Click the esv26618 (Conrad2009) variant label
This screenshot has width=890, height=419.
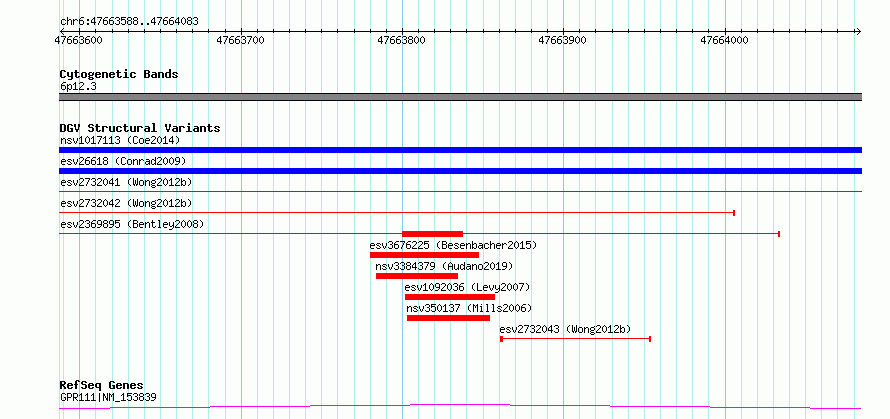point(123,161)
